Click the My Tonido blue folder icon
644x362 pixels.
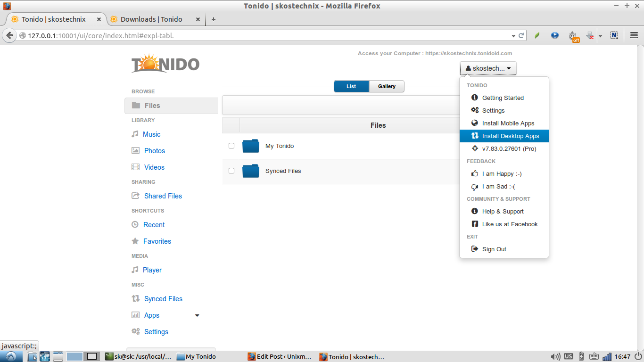point(251,146)
